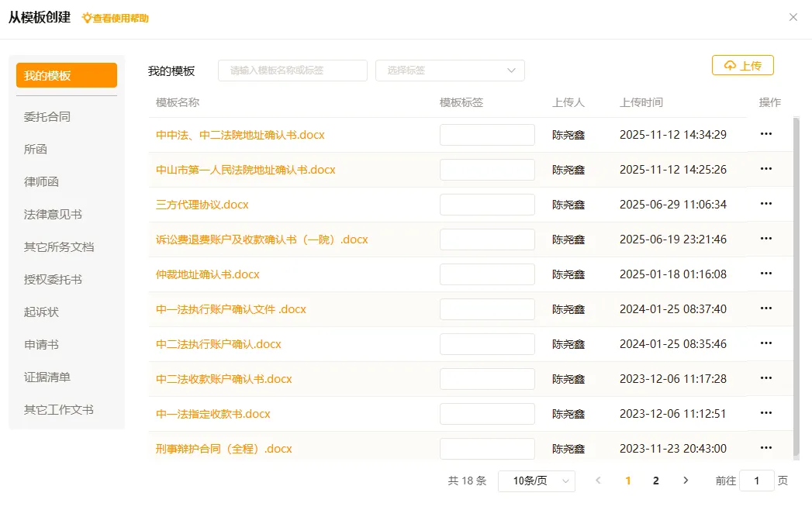Open 诉讼费退费账户及收款确认书（一院）.docx template

pos(261,239)
